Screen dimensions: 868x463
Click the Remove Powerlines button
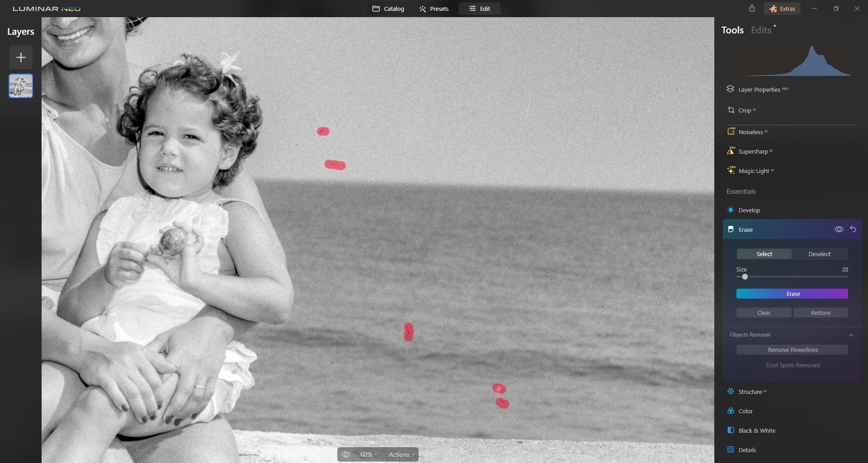pos(792,350)
